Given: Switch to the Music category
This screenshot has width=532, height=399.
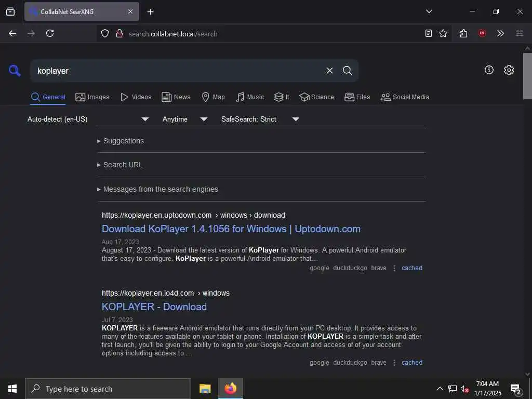Looking at the screenshot, I should pyautogui.click(x=250, y=97).
